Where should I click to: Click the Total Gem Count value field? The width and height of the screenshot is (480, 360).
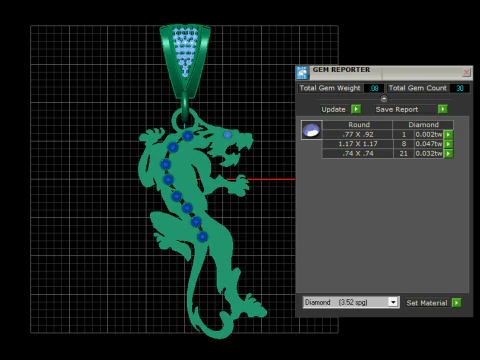click(460, 88)
